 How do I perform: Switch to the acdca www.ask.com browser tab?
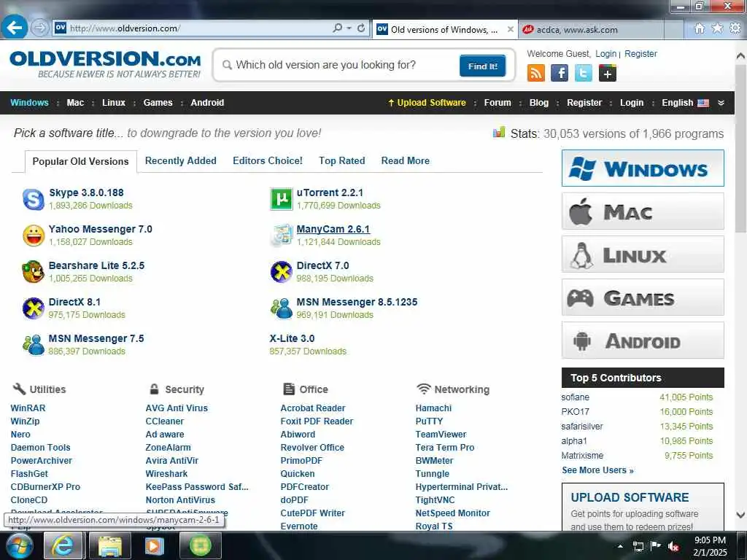coord(590,29)
